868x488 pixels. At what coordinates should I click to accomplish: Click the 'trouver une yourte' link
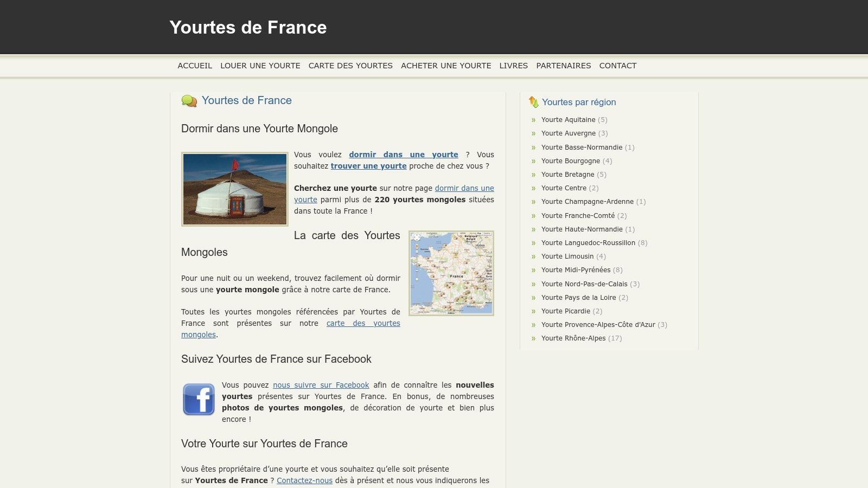(369, 166)
